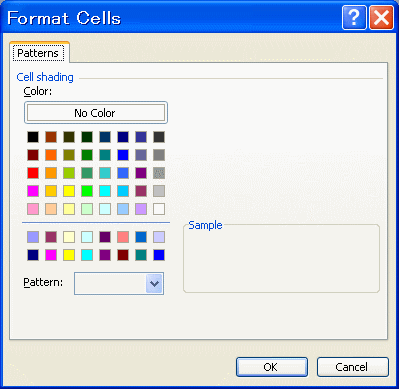
Task: Choose the gold color swatch
Action: click(x=51, y=191)
